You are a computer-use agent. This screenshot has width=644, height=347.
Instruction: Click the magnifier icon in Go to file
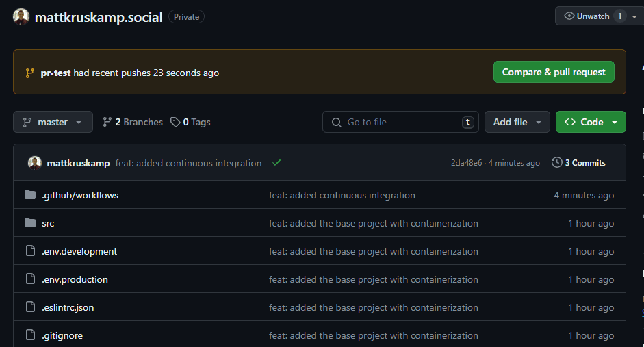click(337, 123)
